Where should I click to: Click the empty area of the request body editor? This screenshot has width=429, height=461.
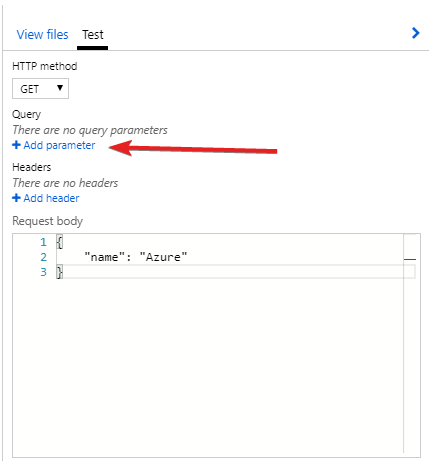click(x=230, y=367)
